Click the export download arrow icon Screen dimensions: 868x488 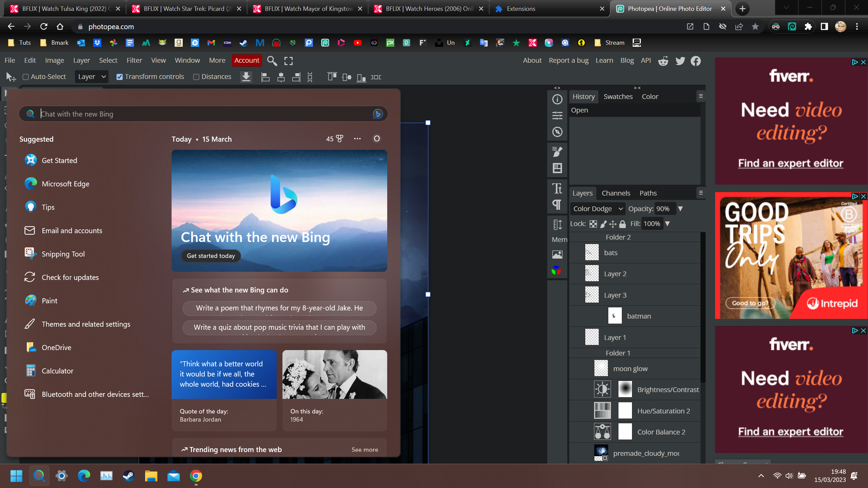[x=246, y=77]
